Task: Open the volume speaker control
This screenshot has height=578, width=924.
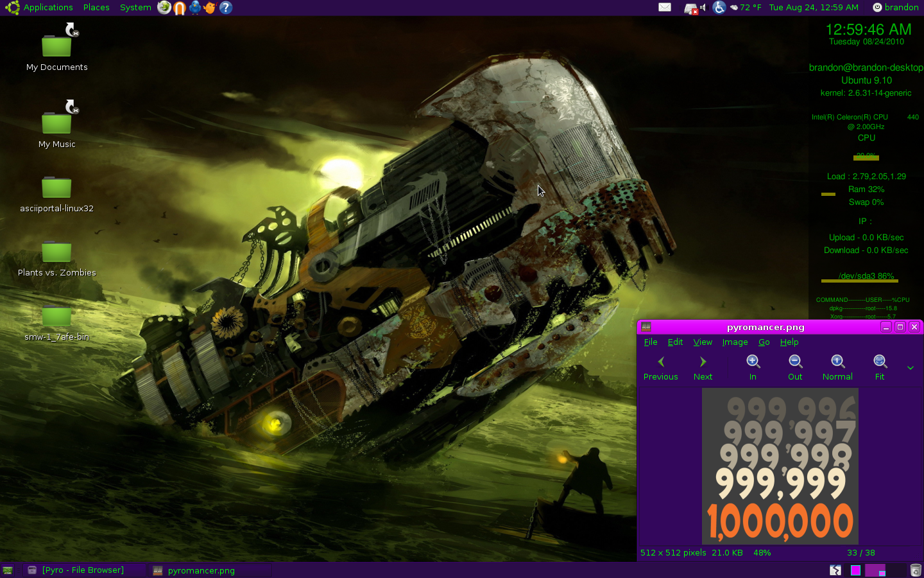Action: [703, 8]
